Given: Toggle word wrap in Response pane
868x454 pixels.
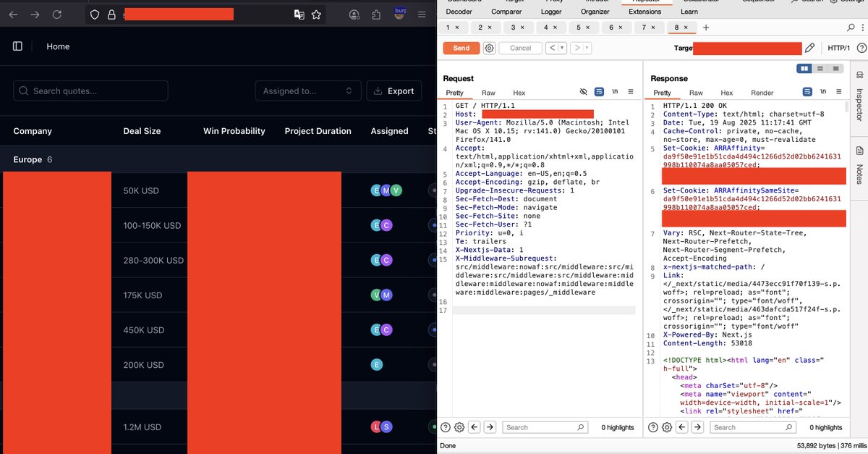Looking at the screenshot, I should 807,92.
